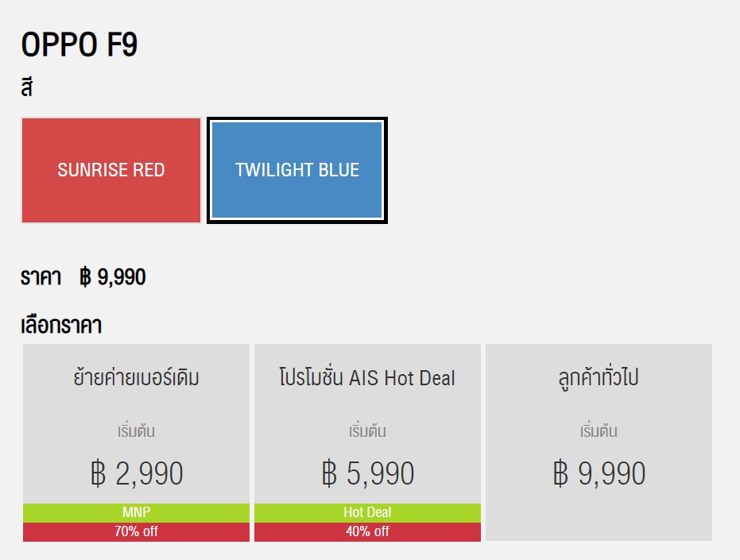Screen dimensions: 740x560
Task: Choose the ย้ายค่ายเบอร์เดิม price option
Action: point(137,442)
